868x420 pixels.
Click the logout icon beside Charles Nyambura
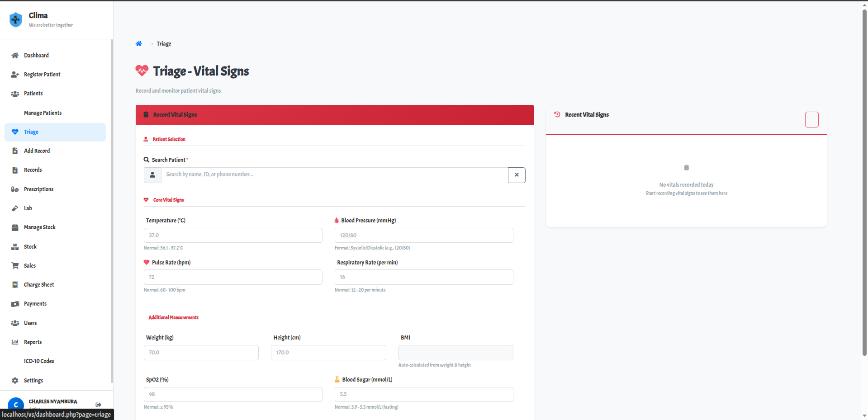(x=98, y=405)
